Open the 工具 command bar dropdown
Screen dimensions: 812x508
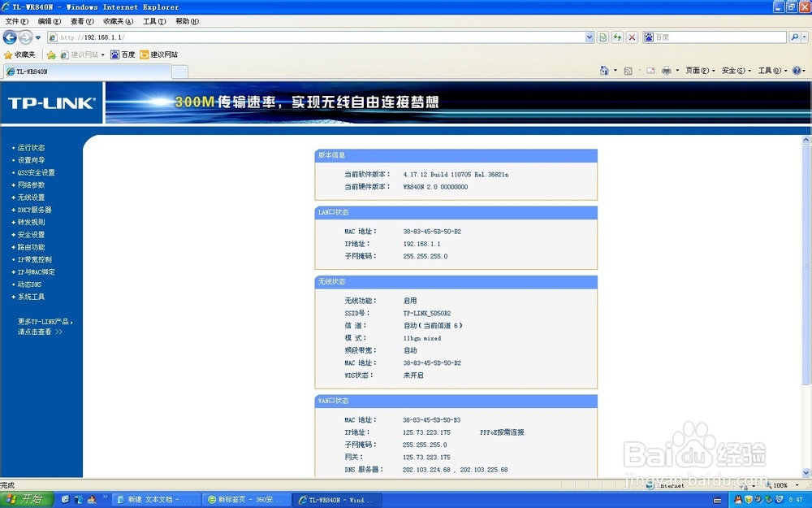click(x=773, y=71)
